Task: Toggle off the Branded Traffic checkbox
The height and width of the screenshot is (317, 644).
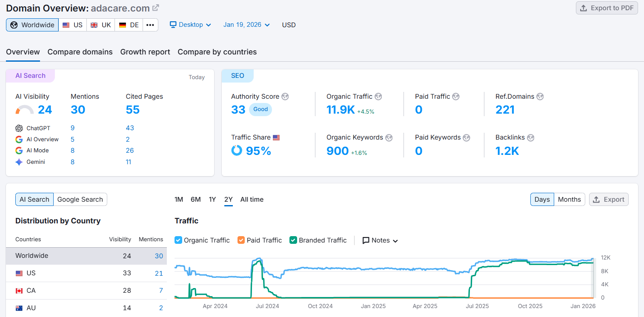Action: pos(293,240)
